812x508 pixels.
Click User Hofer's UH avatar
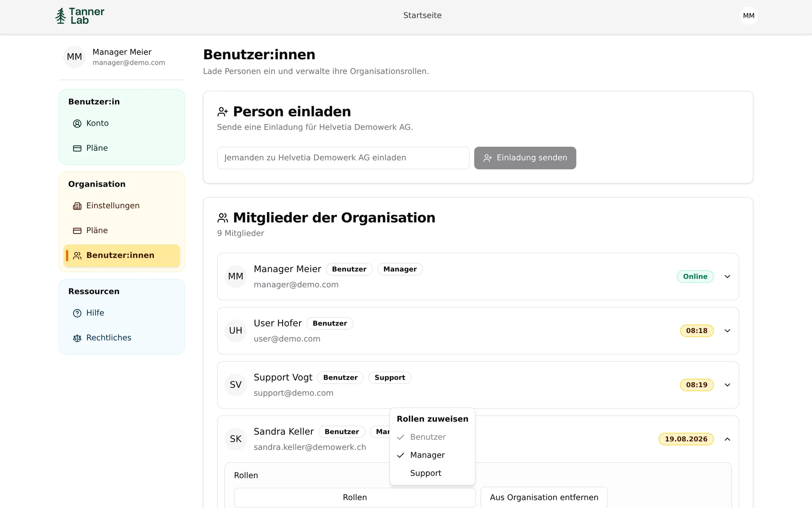coord(236,331)
